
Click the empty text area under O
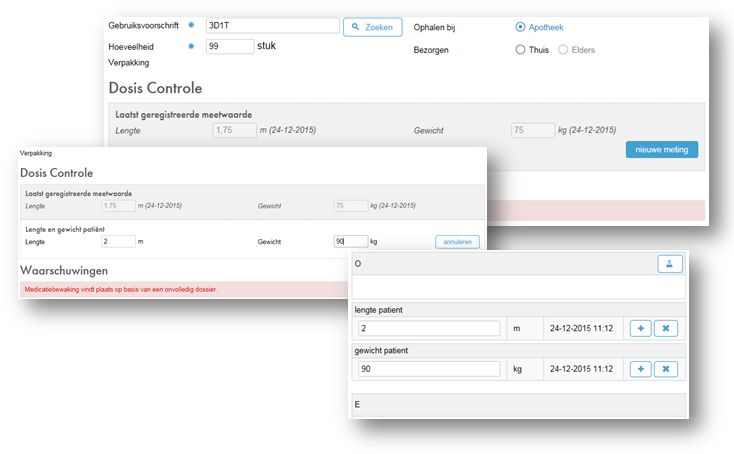pyautogui.click(x=516, y=288)
